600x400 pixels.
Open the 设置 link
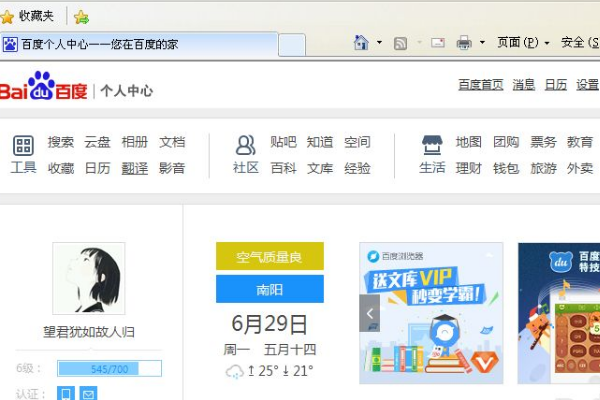[x=587, y=85]
